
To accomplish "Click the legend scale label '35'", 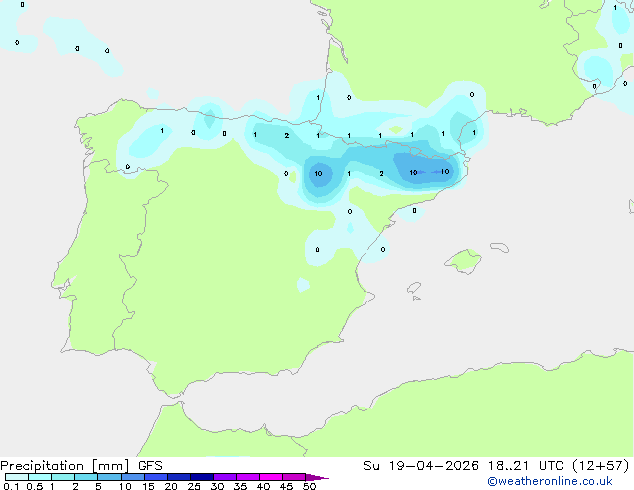I will (x=240, y=486).
